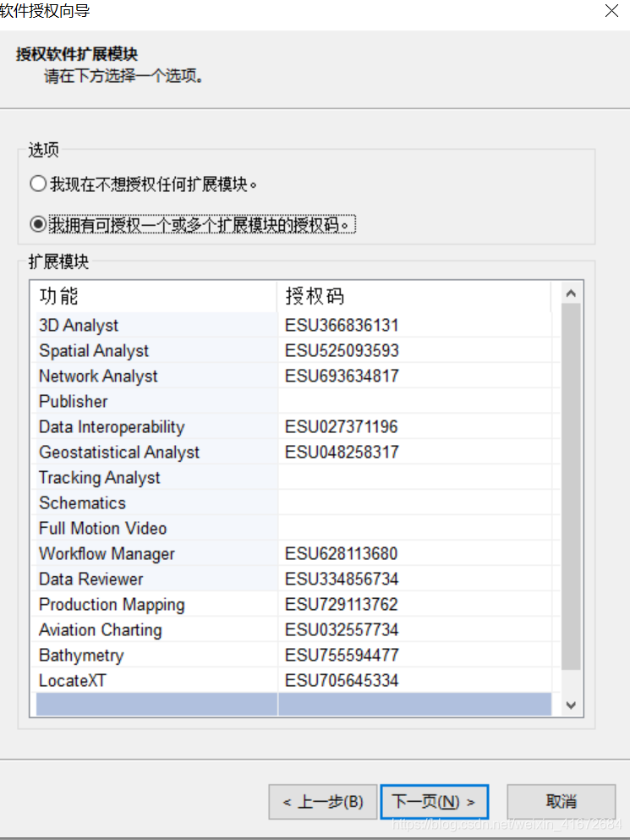This screenshot has width=630, height=840.
Task: Click the 授权码 column header
Action: click(x=414, y=296)
